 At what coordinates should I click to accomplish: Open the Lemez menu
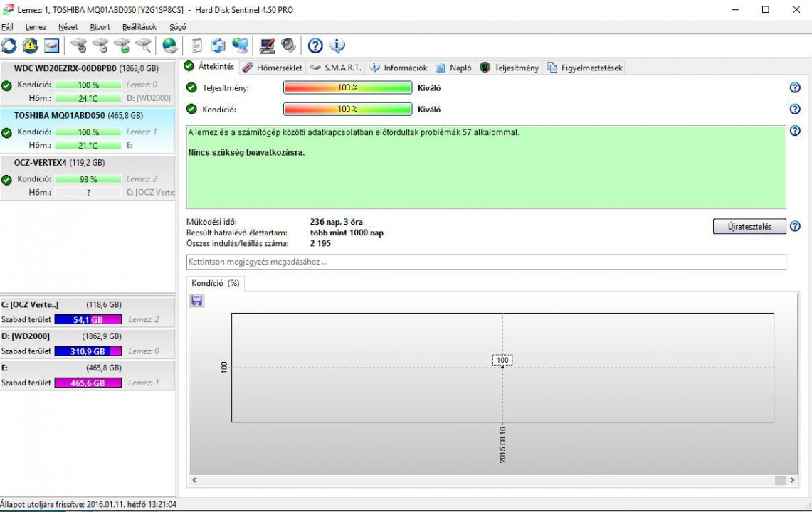pos(36,27)
